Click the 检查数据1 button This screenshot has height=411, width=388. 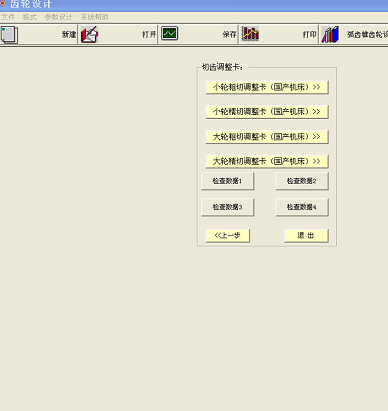(228, 181)
